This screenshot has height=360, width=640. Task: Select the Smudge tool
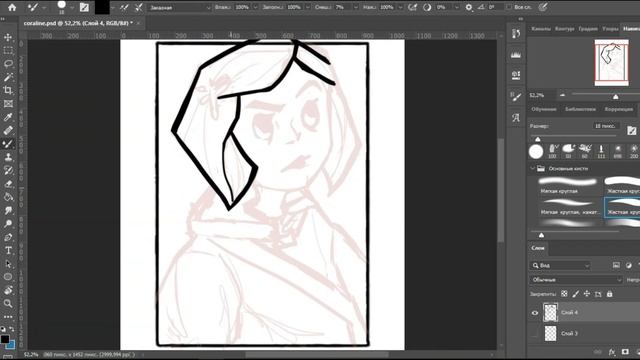tap(8, 210)
